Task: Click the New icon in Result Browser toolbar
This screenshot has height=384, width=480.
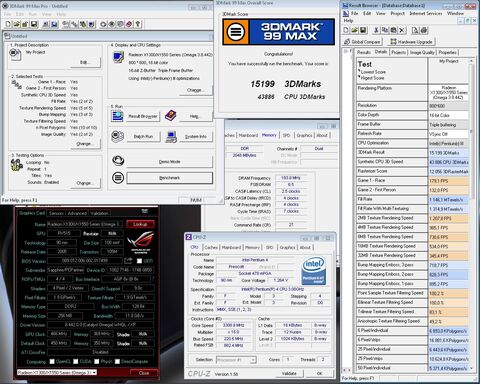Action: (x=346, y=30)
